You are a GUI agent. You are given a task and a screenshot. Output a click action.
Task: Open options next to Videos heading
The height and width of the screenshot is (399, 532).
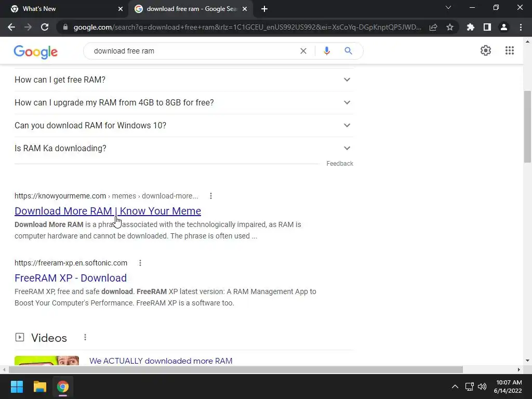coord(85,337)
